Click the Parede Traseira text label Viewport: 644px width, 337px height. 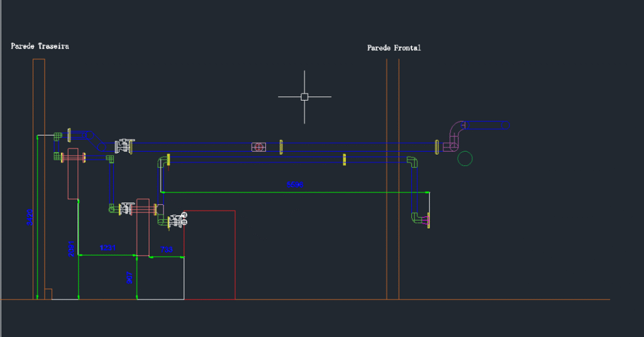point(40,46)
